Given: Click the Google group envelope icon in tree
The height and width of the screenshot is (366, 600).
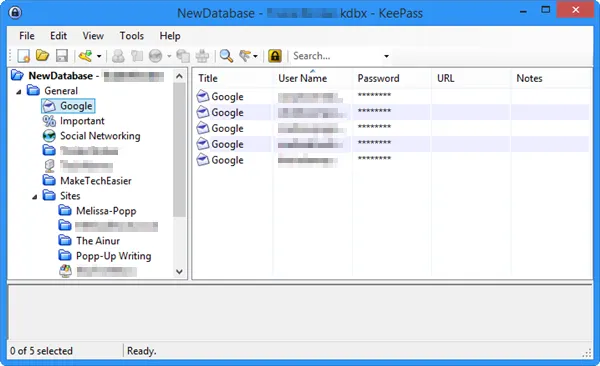Looking at the screenshot, I should click(49, 106).
